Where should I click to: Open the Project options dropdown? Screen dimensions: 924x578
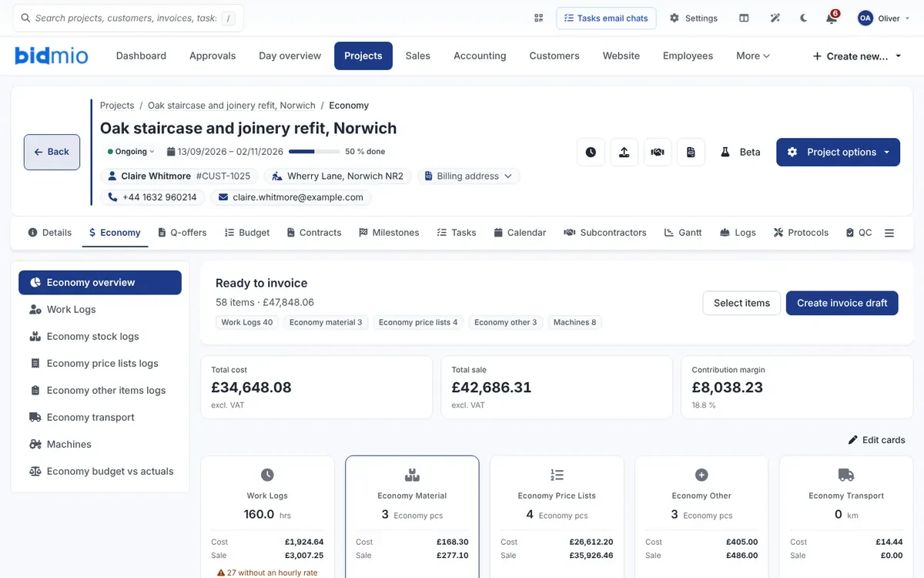tap(838, 152)
